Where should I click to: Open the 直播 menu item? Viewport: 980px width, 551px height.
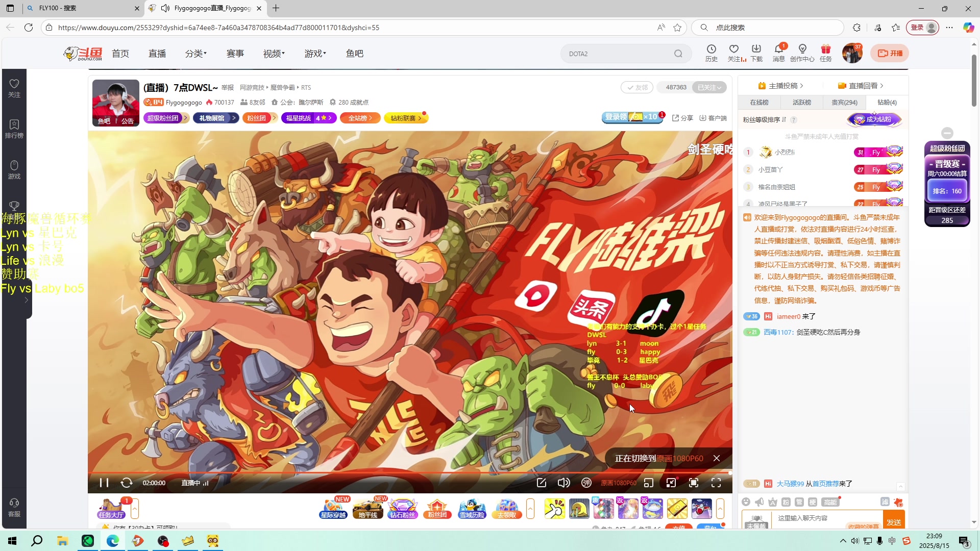pyautogui.click(x=157, y=54)
